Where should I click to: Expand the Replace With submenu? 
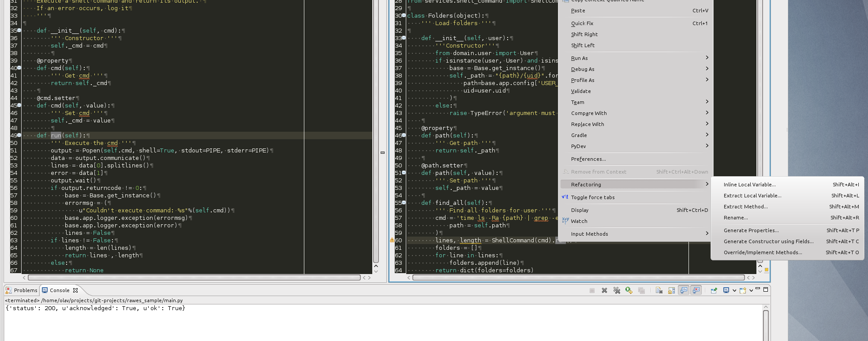pyautogui.click(x=636, y=124)
